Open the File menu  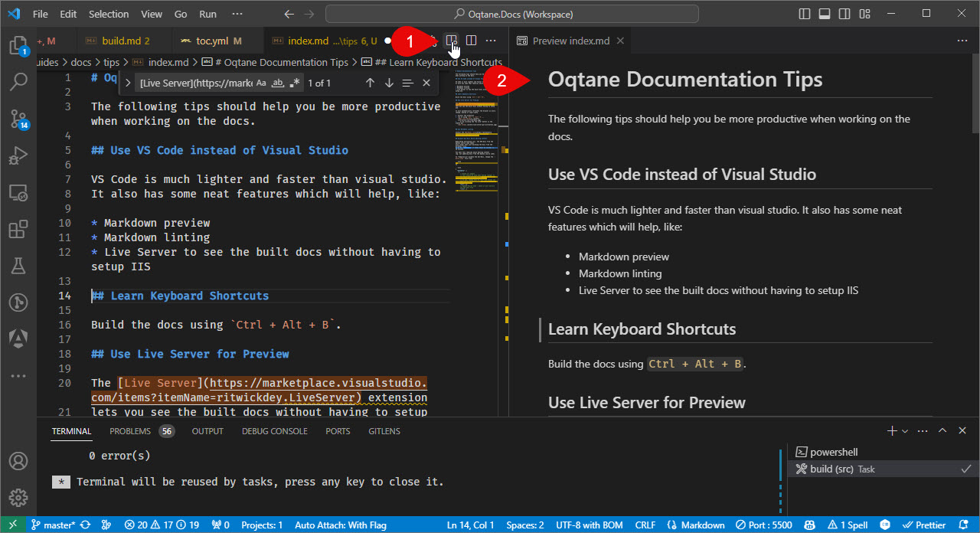[x=41, y=14]
